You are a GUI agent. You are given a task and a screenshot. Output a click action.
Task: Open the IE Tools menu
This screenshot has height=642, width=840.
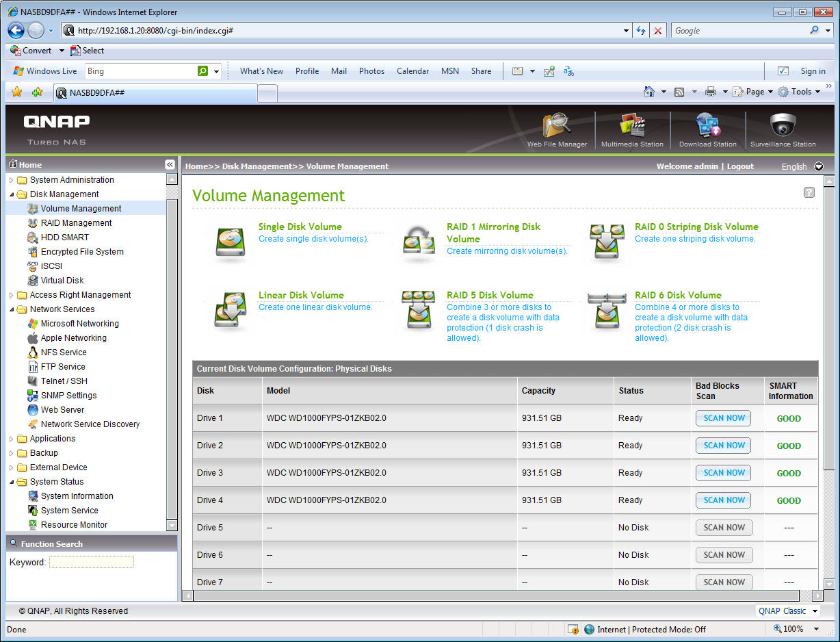[x=798, y=92]
